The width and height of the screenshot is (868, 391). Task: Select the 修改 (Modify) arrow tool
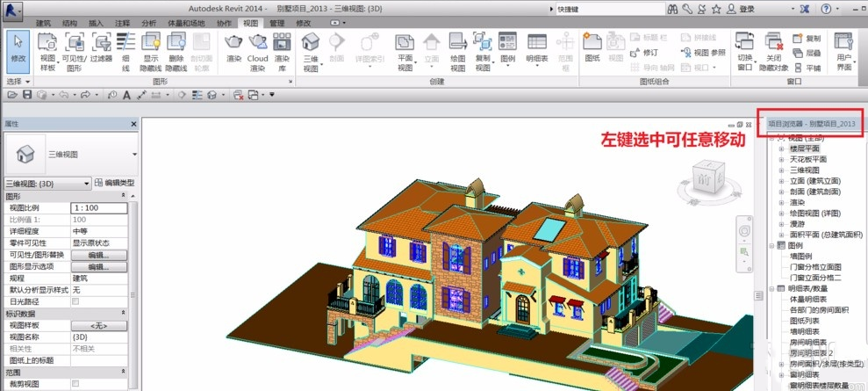(x=18, y=52)
